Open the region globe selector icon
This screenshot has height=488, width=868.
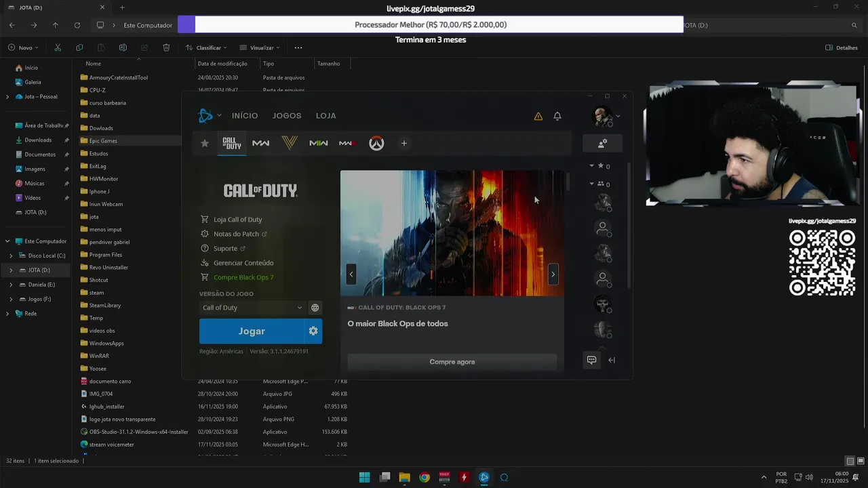tap(315, 308)
